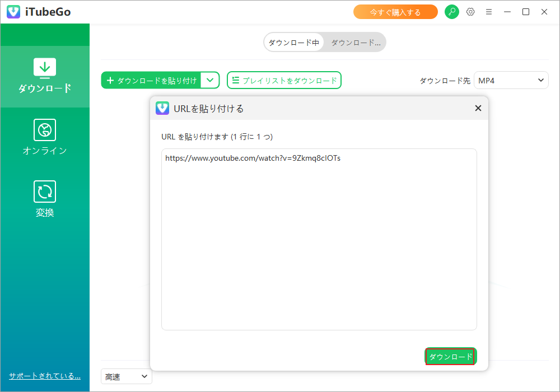Open サポートされている... link
560x392 pixels.
tap(45, 376)
